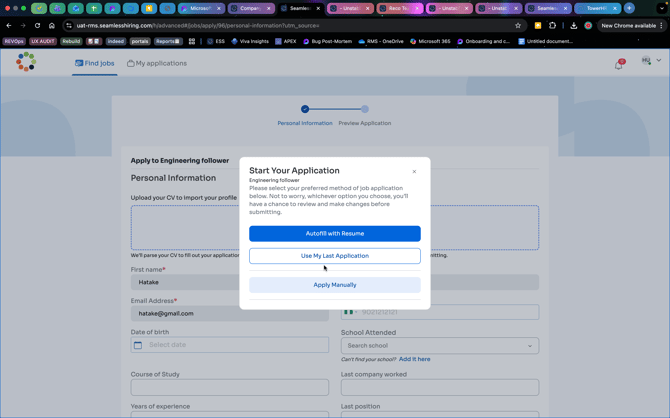Expand the user profile menu chevron
Image resolution: width=670 pixels, height=418 pixels.
pyautogui.click(x=659, y=61)
